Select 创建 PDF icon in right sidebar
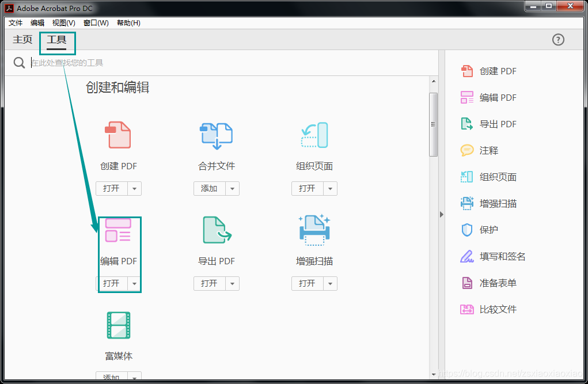 467,71
